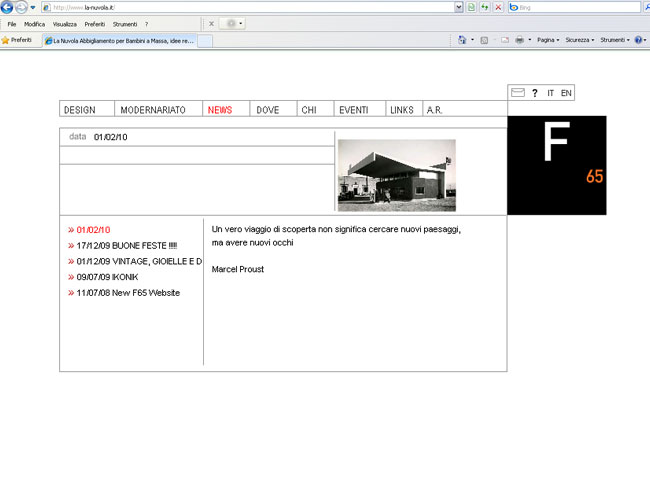Click the address bar showing la-nuvola.it
Image resolution: width=650 pixels, height=488 pixels.
(x=249, y=7)
